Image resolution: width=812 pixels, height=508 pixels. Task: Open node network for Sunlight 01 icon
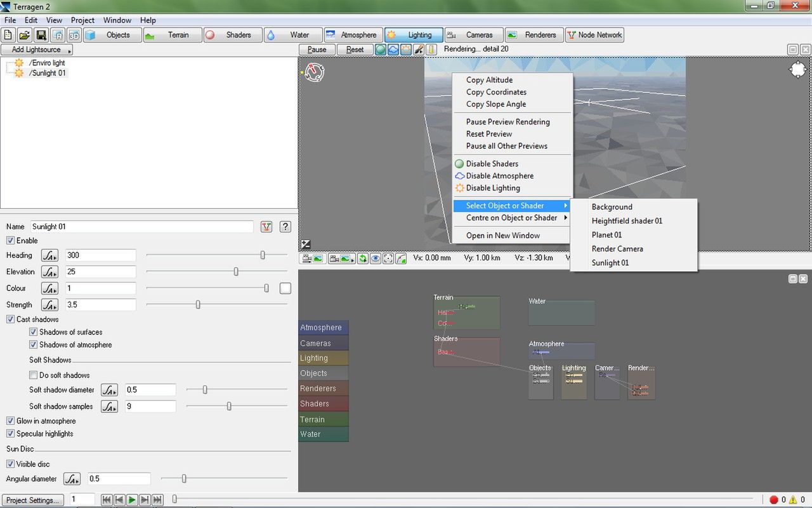pos(266,227)
